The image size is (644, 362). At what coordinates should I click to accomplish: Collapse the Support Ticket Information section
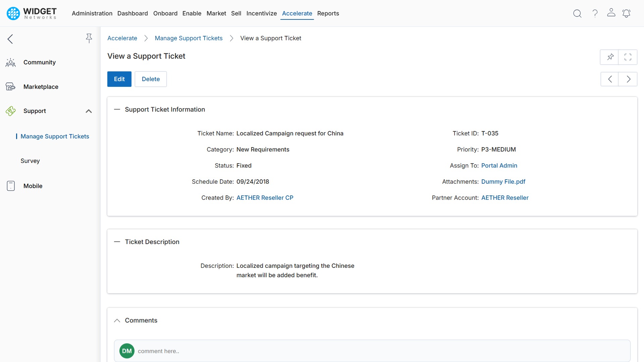coord(117,109)
